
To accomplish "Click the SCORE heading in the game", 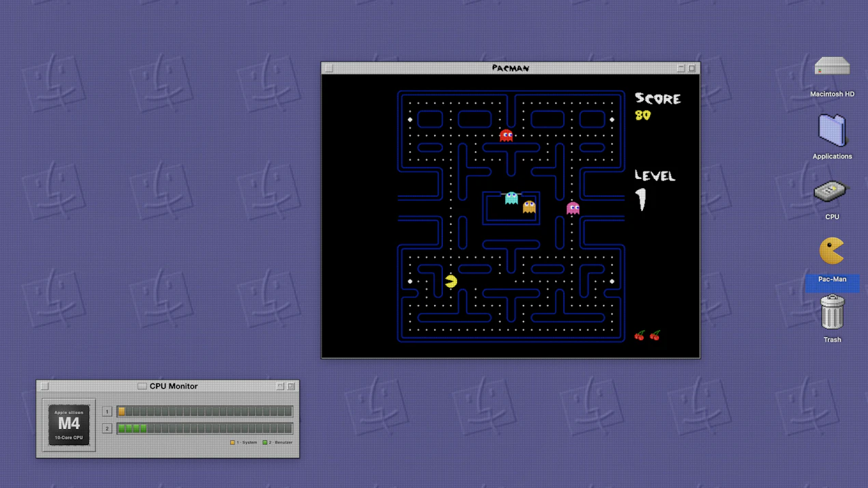I will (x=657, y=98).
